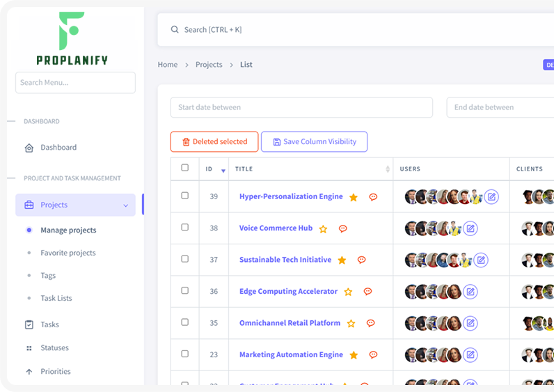The width and height of the screenshot is (554, 392).
Task: Star the Edge Computing Accelerator project
Action: (x=348, y=292)
